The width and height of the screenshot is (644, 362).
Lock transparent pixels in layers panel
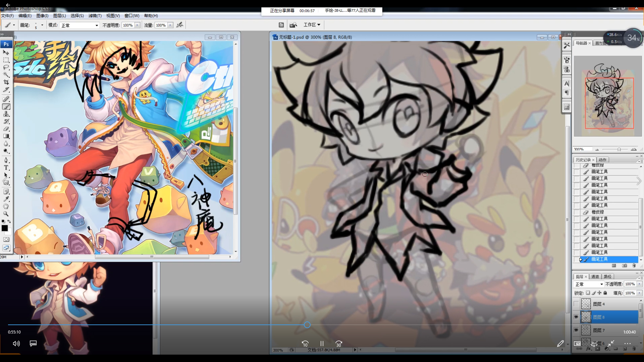(x=588, y=293)
